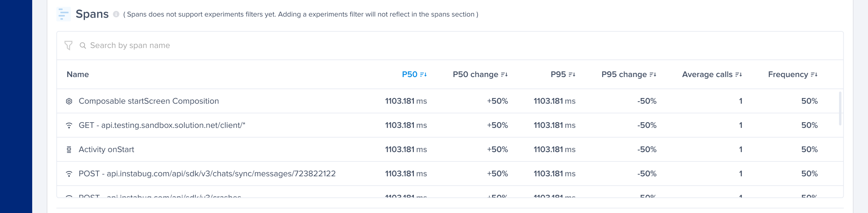
Task: Click the filter funnel icon
Action: pos(68,46)
